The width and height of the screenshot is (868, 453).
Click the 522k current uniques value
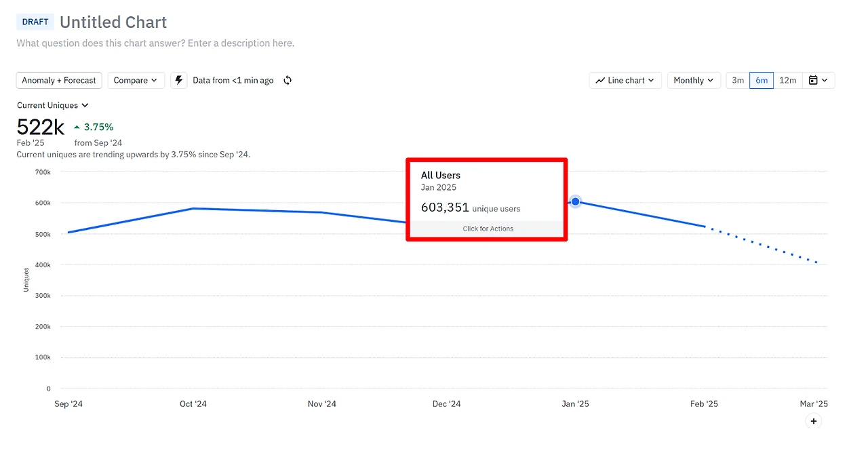tap(41, 127)
